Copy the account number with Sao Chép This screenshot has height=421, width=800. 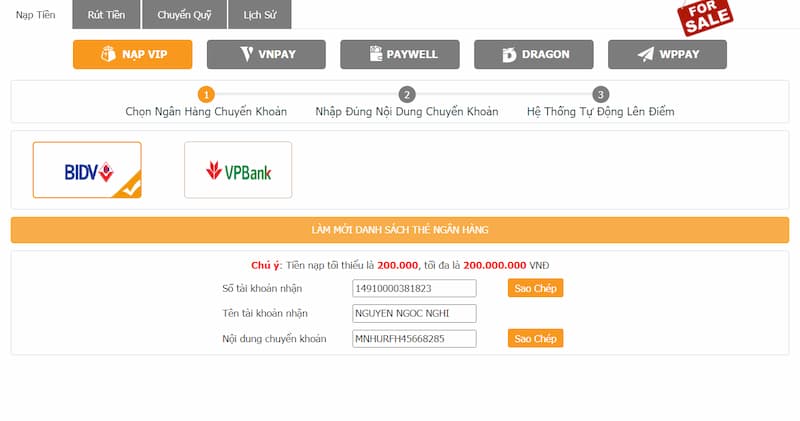pos(535,288)
